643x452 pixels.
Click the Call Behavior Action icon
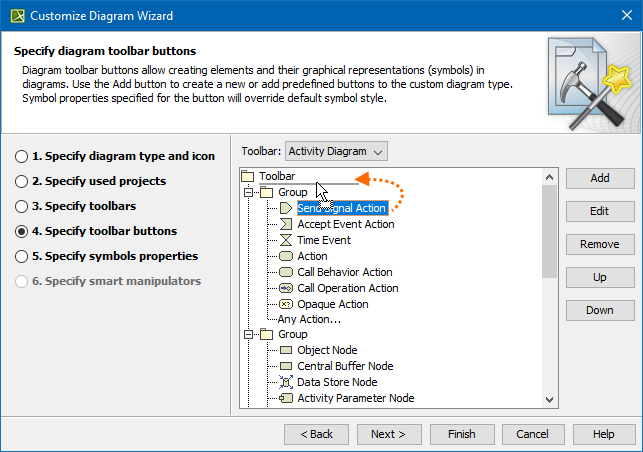pyautogui.click(x=285, y=272)
